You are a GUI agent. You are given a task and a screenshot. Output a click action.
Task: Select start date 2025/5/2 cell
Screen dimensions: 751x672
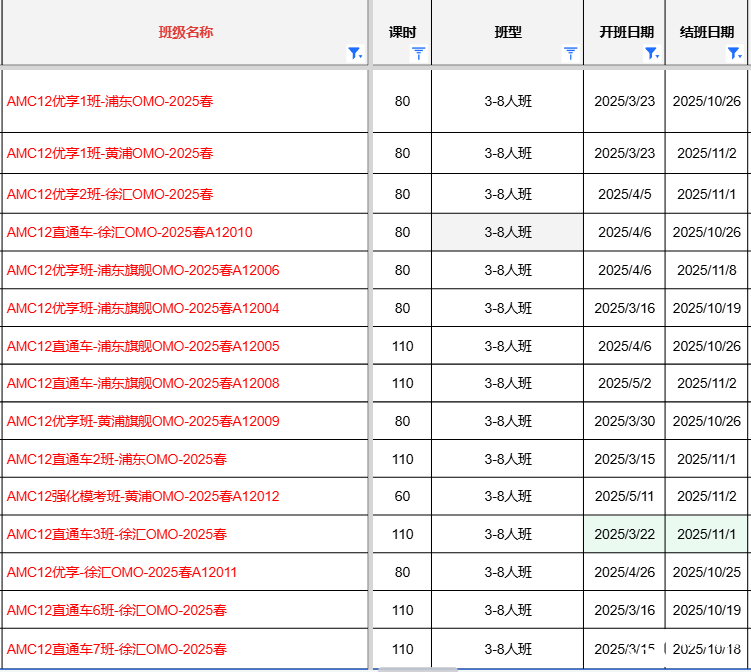pos(625,383)
